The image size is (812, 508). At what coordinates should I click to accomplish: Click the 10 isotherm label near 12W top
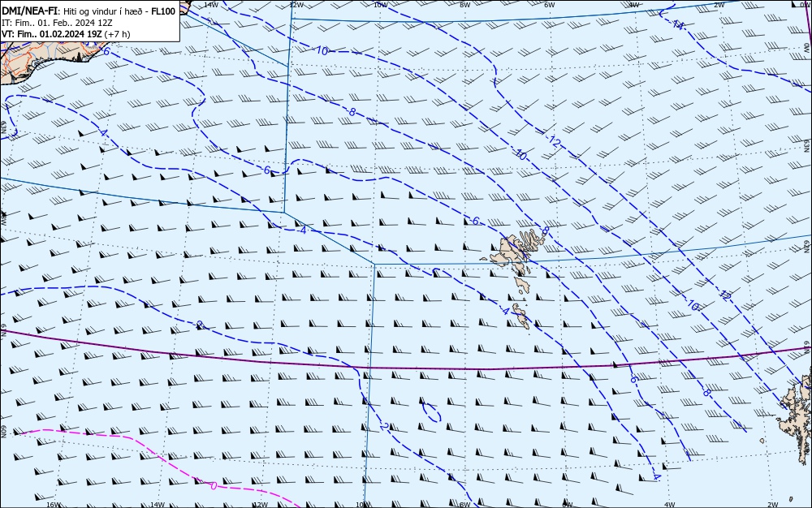point(322,50)
